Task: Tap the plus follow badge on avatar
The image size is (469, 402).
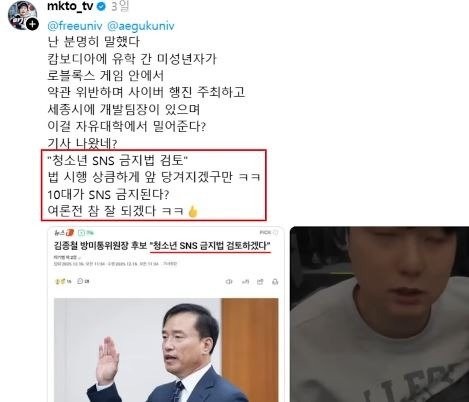Action: coord(32,24)
